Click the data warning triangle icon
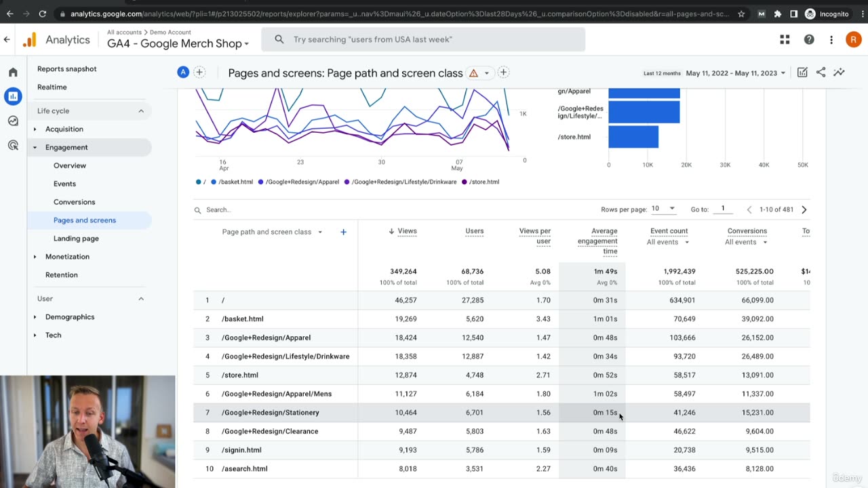 [473, 73]
